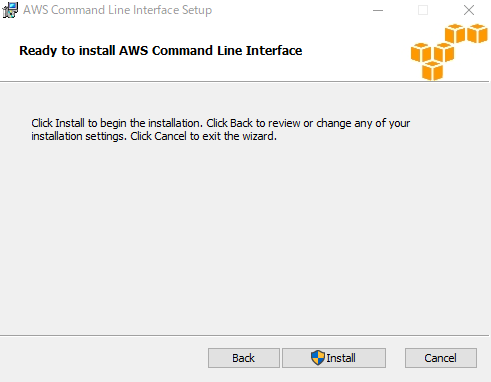Exit the wizard using Cancel
The height and width of the screenshot is (382, 491).
pyautogui.click(x=441, y=358)
